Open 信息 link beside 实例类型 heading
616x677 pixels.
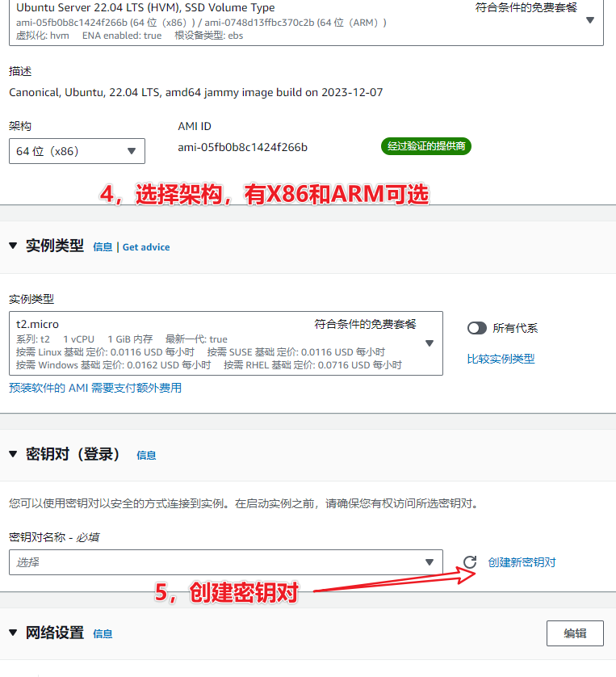coord(103,247)
